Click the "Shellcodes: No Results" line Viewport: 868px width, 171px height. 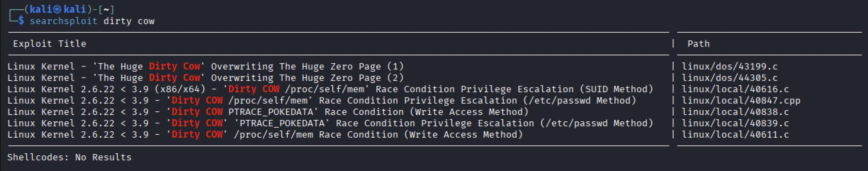(x=69, y=157)
